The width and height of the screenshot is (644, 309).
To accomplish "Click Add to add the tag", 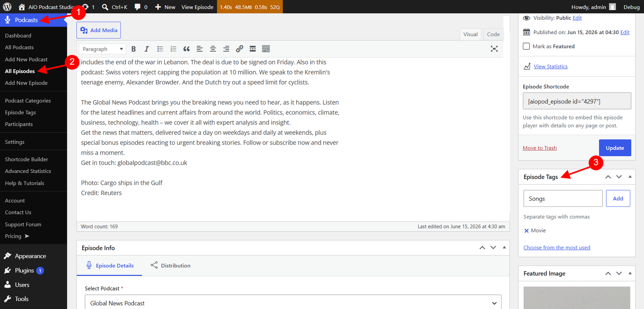I will coord(618,198).
